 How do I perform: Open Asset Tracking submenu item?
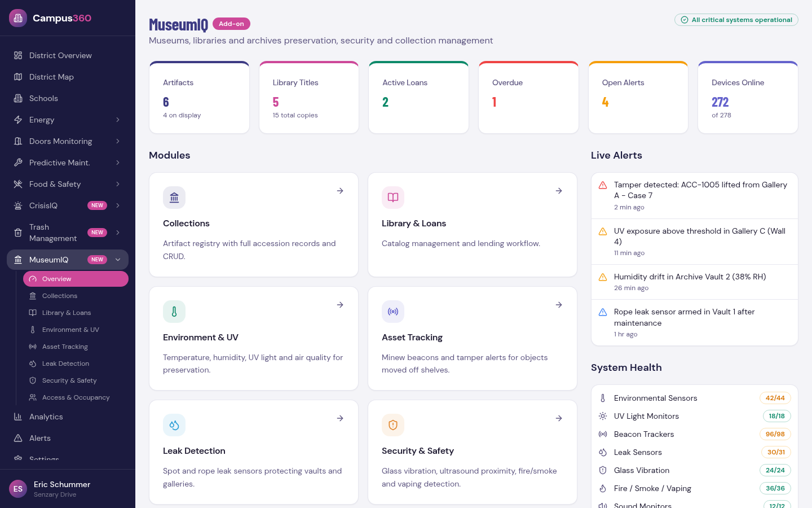coord(76,347)
